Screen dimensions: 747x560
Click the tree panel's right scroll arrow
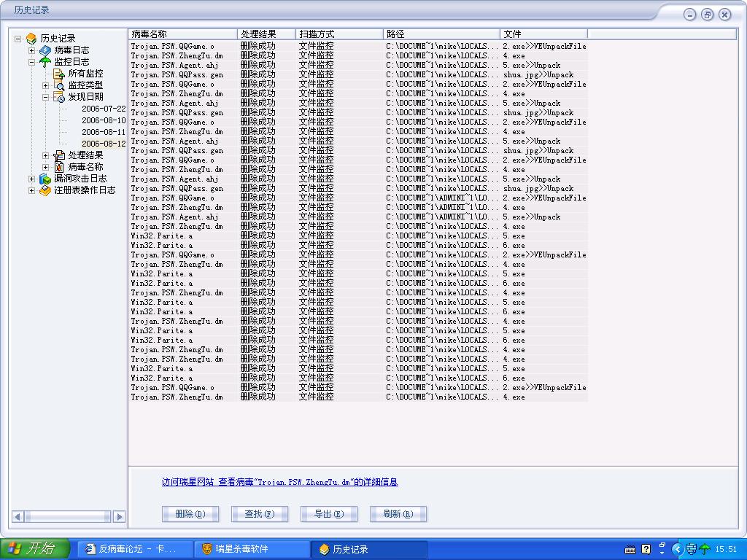pos(120,516)
